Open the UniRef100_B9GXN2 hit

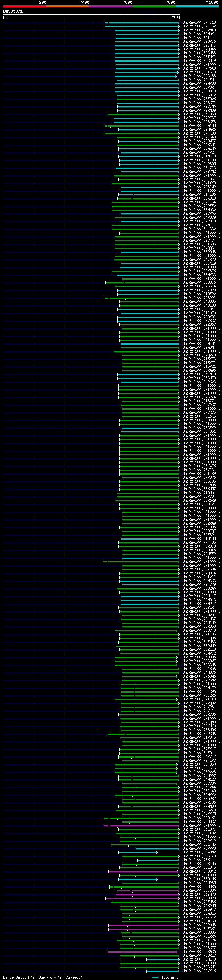(199, 967)
